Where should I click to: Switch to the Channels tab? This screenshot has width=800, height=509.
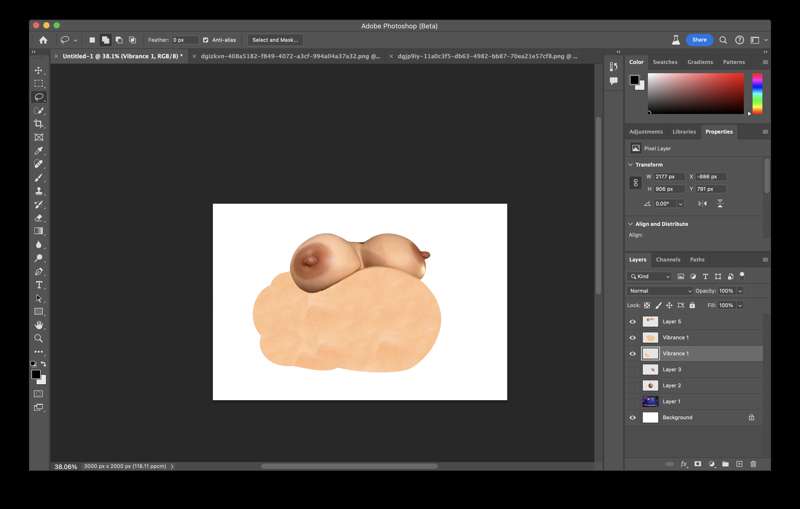point(668,260)
